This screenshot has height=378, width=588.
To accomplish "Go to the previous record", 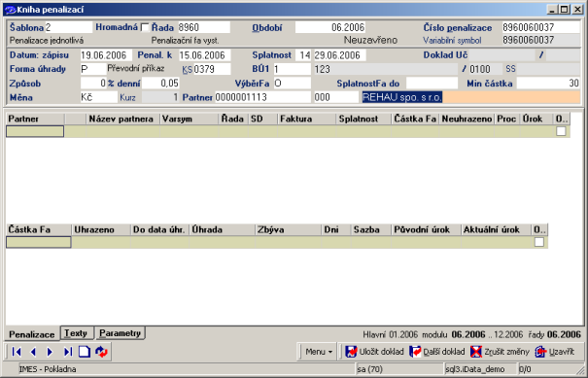I will click(33, 352).
